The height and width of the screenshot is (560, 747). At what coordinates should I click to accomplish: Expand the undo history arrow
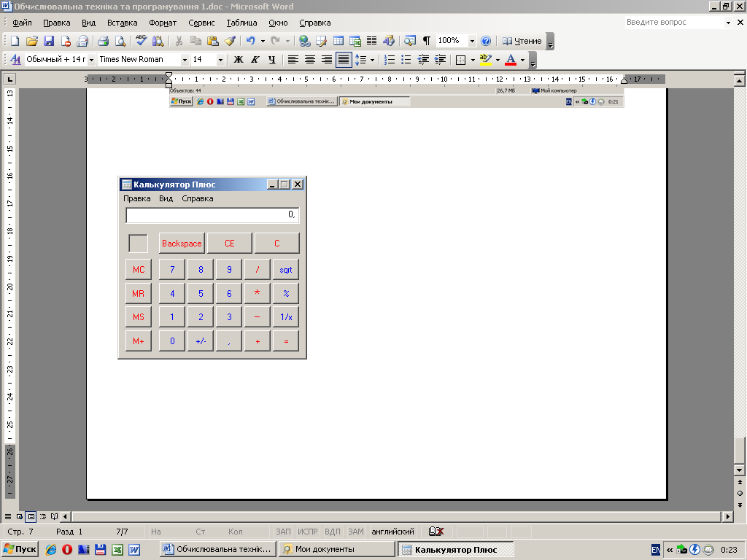263,41
